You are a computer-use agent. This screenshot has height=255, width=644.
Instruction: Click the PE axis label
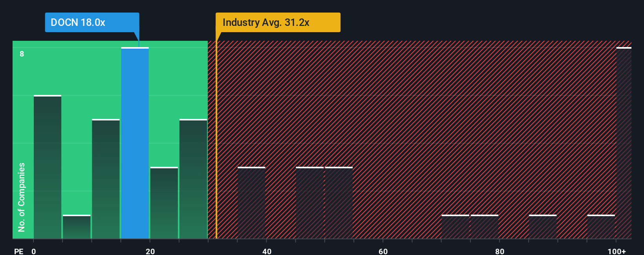(x=19, y=251)
